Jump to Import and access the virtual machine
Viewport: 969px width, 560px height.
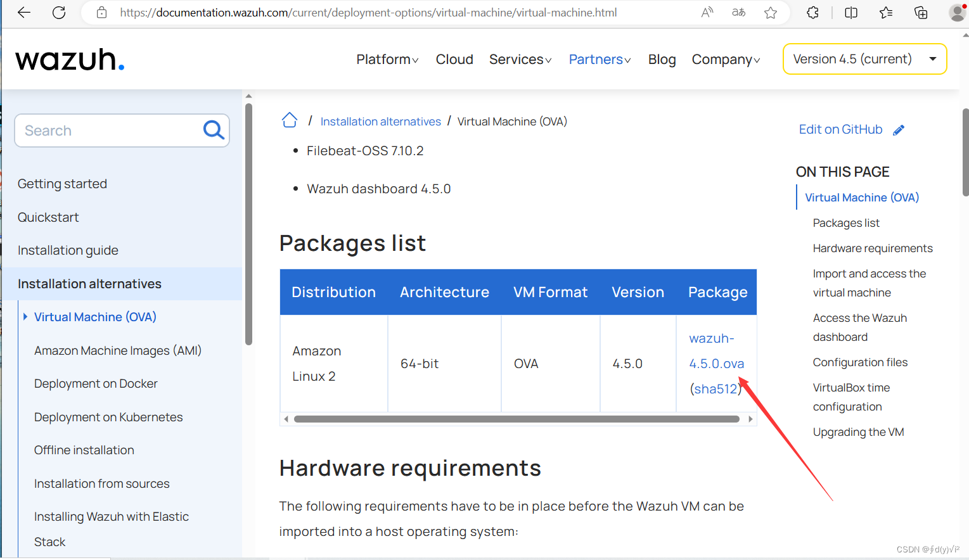click(x=870, y=283)
